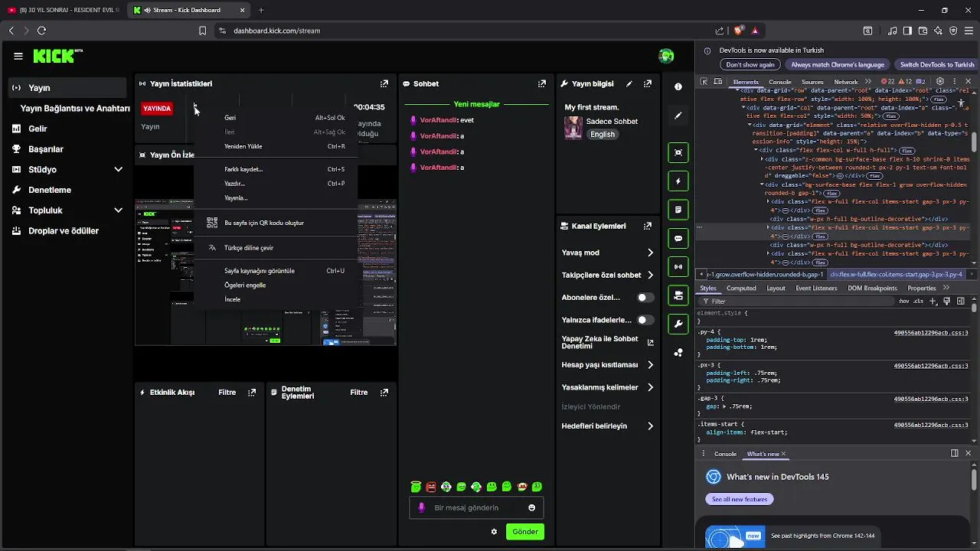Toggle :hov element state in Styles
This screenshot has width=980, height=551.
coord(904,302)
